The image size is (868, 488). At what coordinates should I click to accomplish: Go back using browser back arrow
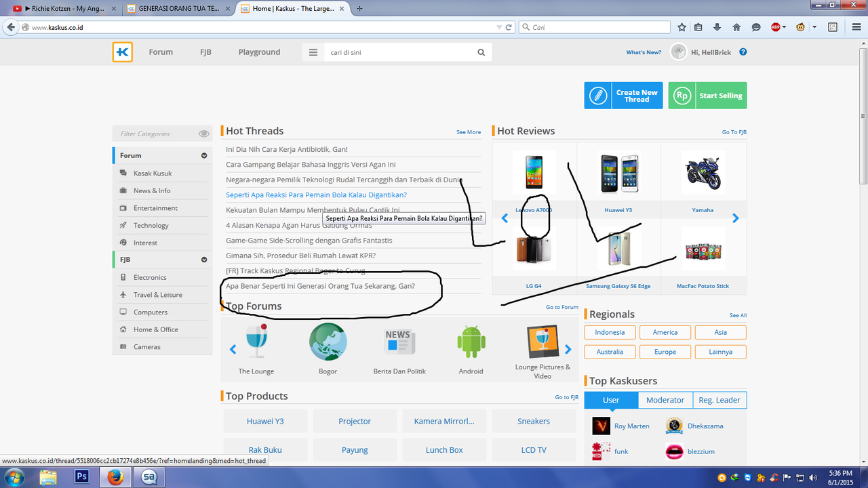pyautogui.click(x=10, y=27)
